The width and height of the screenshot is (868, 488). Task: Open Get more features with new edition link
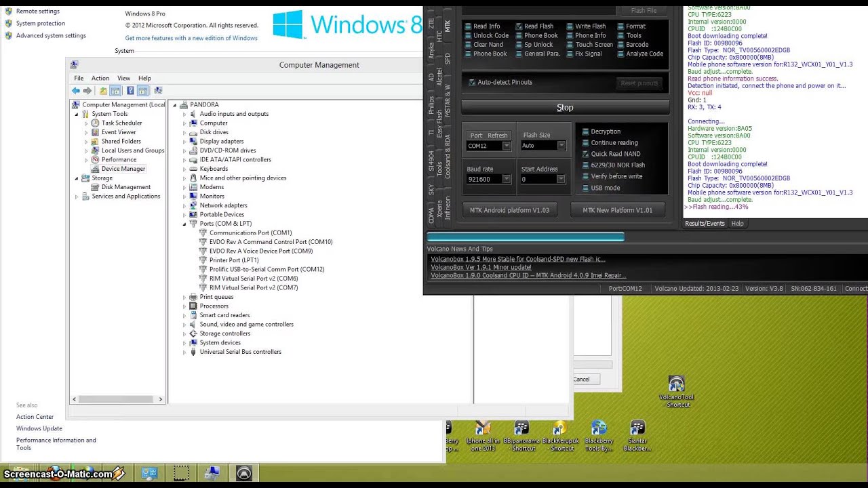[191, 38]
